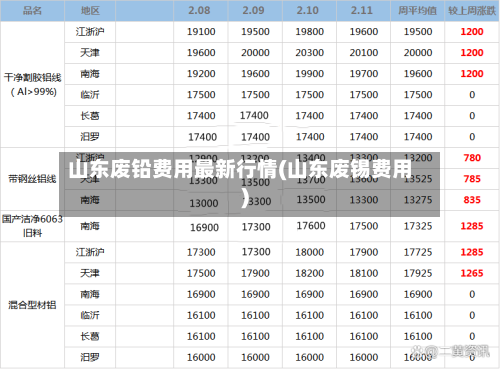Image resolution: width=500 pixels, height=369 pixels.
Task: Select the 国产洁净6063旧料 product label
Action: click(x=32, y=226)
